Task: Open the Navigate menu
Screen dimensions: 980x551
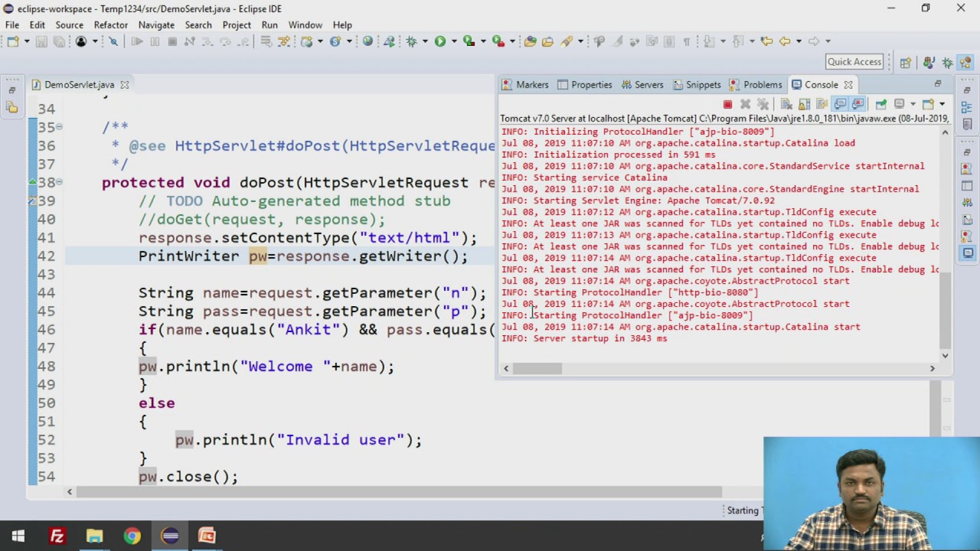Action: (156, 24)
